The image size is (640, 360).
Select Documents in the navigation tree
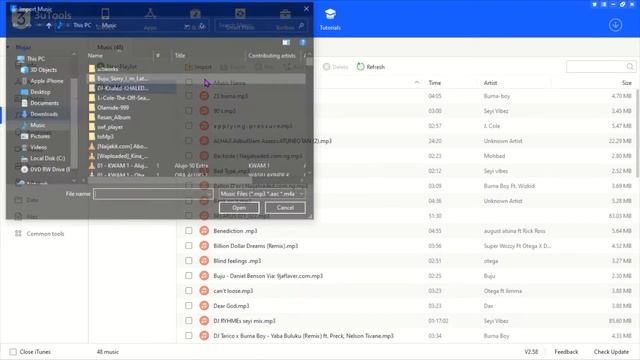(44, 103)
